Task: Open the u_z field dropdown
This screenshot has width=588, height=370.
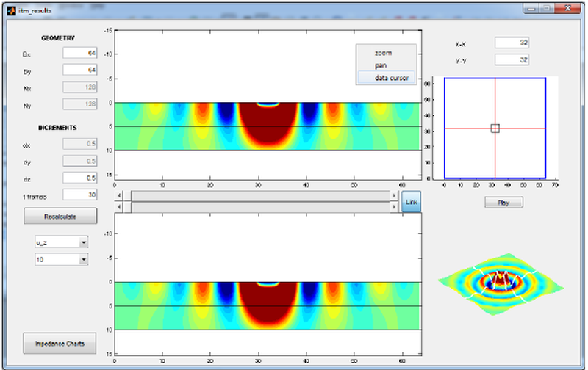Action: click(x=60, y=242)
